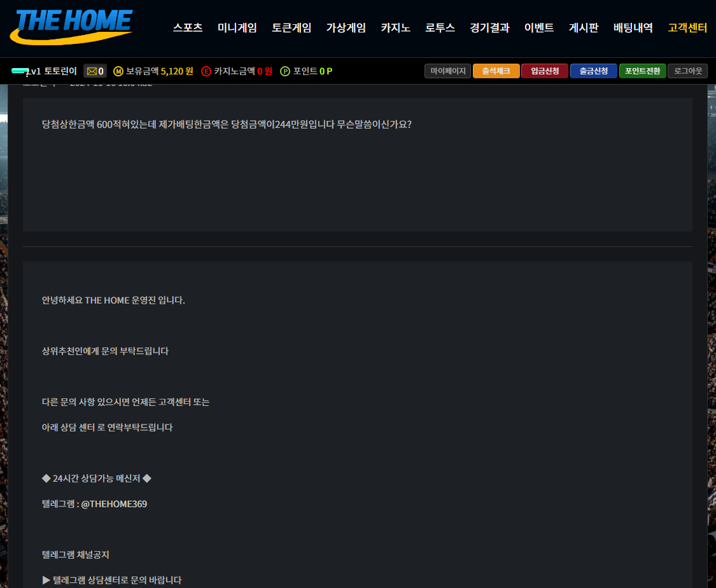
Task: Go to 토큰게임 section
Action: click(x=291, y=28)
